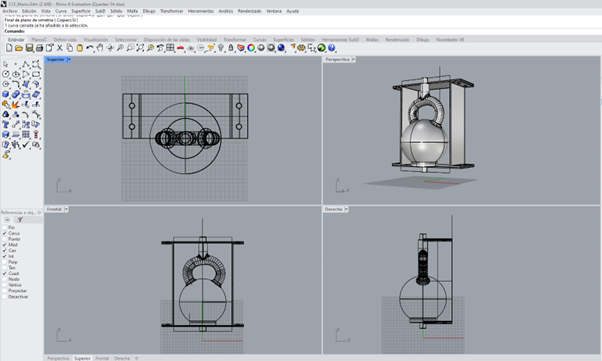
Task: Enable the Perp object snap
Action: [5, 262]
